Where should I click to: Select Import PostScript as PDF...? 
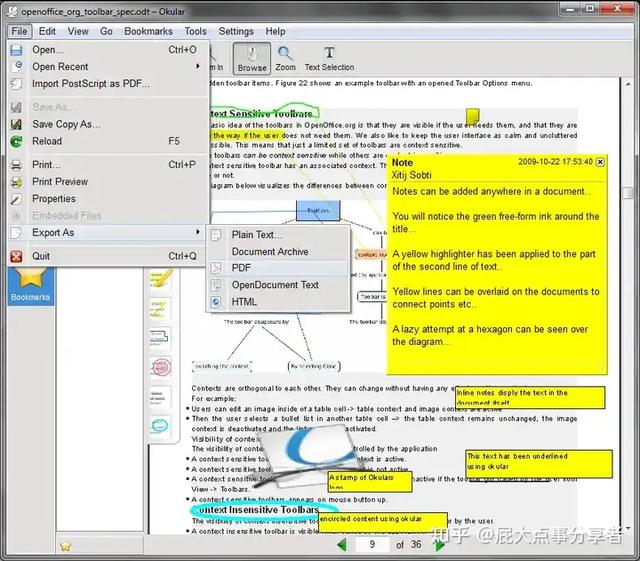[108, 84]
